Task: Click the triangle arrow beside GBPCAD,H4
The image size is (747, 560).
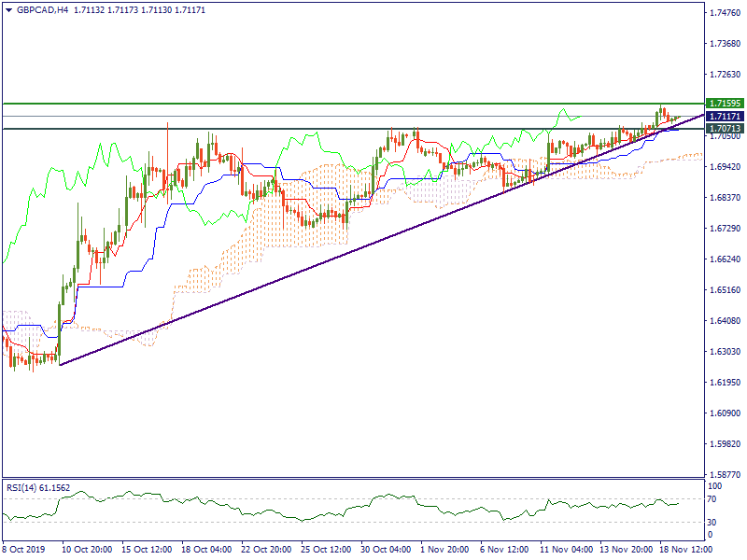Action: [8, 9]
